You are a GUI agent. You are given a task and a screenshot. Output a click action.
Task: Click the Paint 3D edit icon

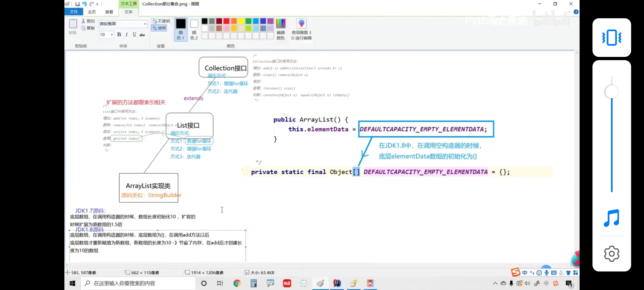click(x=301, y=24)
